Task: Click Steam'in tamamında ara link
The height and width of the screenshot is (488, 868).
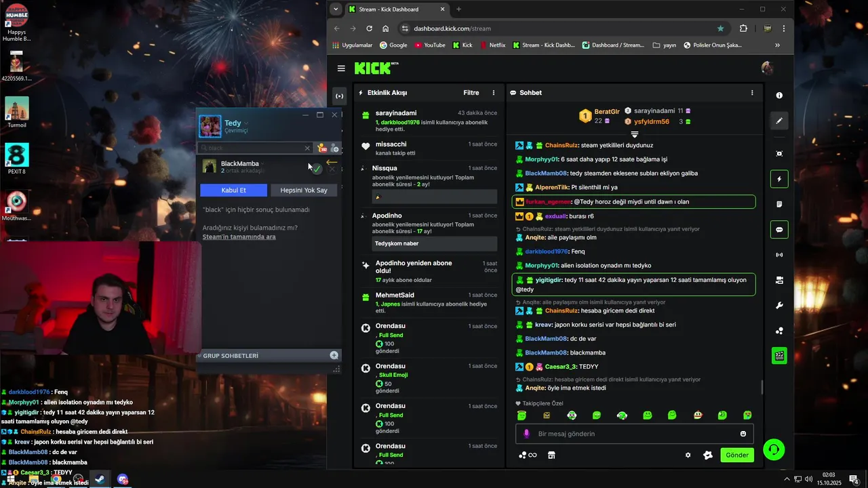Action: coord(239,237)
